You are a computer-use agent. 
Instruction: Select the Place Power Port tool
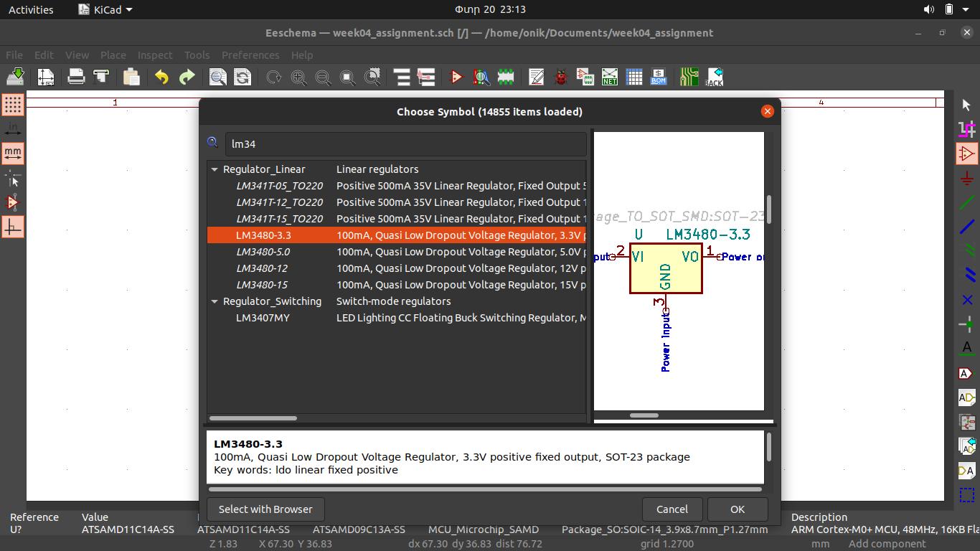click(966, 178)
